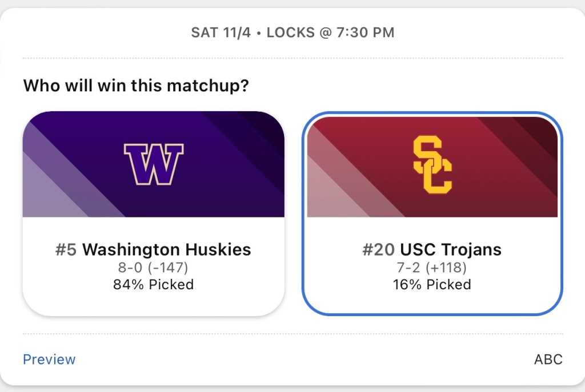
Task: Click the #5 ranking beside Washington
Action: coord(66,250)
